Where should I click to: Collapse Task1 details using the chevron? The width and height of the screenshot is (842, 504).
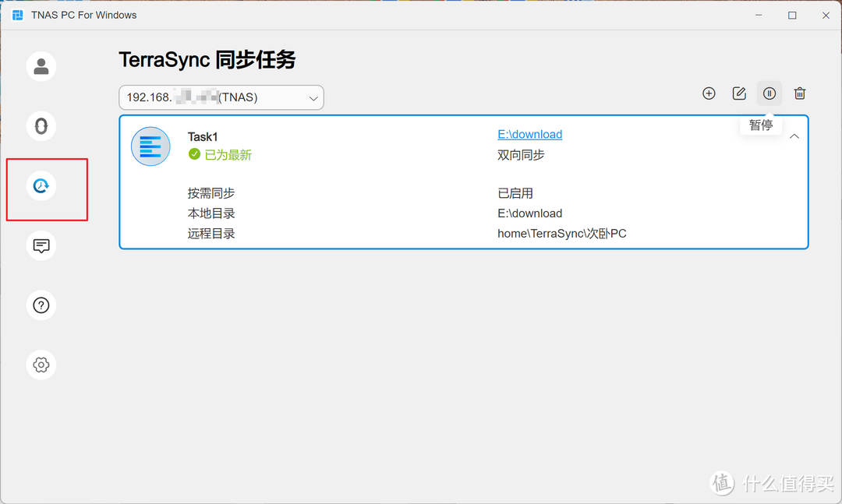[x=794, y=136]
